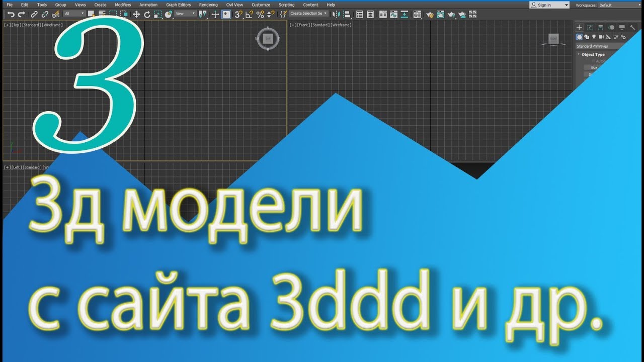
Task: Click the Bind to Space Warp icon
Action: pos(56,14)
